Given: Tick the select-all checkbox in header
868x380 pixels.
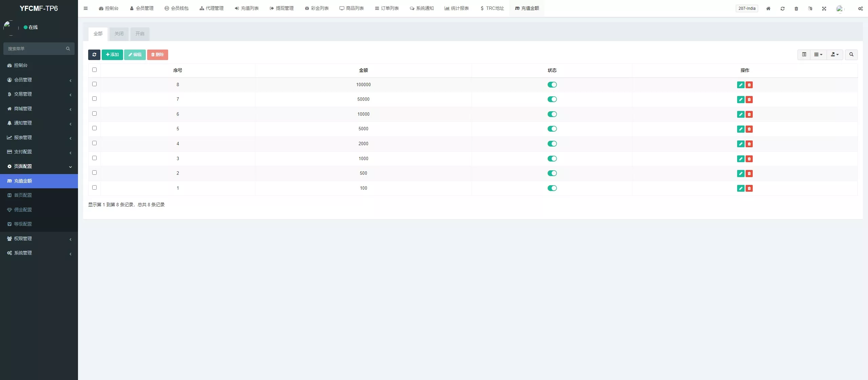Looking at the screenshot, I should pos(94,70).
